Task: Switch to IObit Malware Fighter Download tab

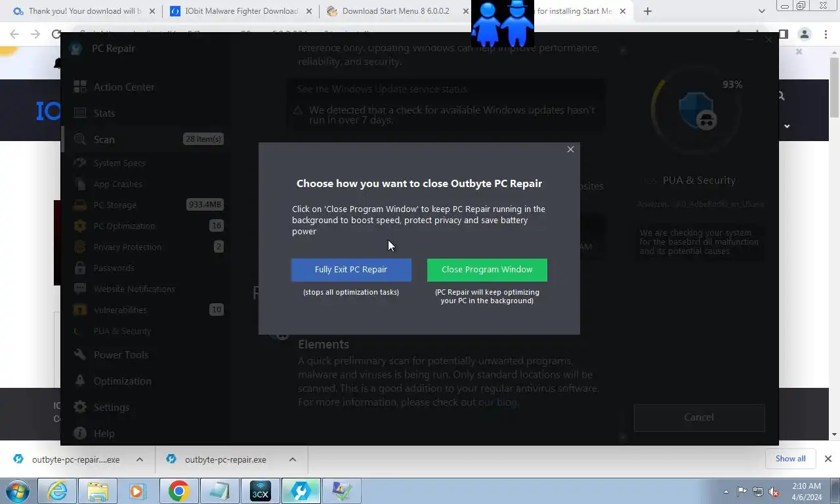Action: pos(241,11)
